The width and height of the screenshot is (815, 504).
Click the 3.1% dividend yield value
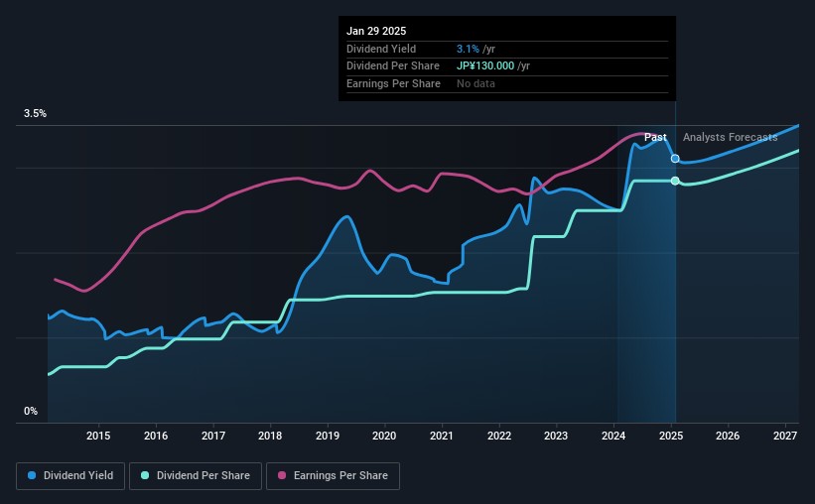[468, 49]
